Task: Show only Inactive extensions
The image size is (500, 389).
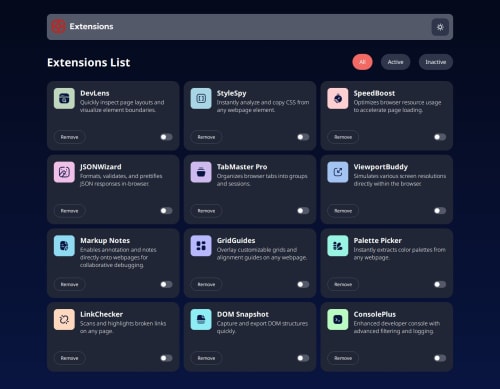Action: pos(436,62)
